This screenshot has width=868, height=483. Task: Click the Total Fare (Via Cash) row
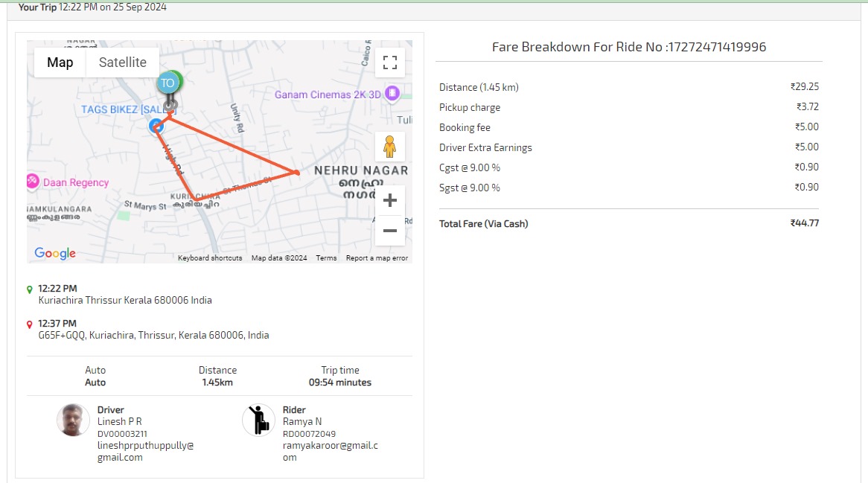point(628,223)
